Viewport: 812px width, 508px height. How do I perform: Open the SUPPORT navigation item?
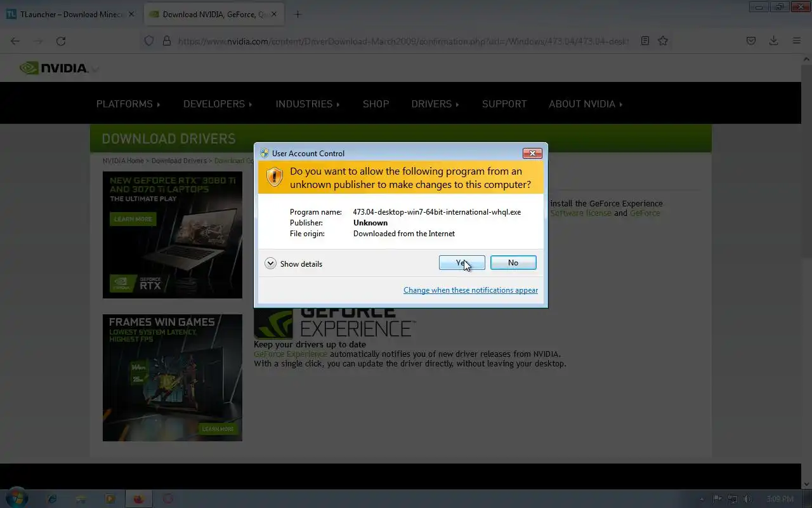(504, 104)
